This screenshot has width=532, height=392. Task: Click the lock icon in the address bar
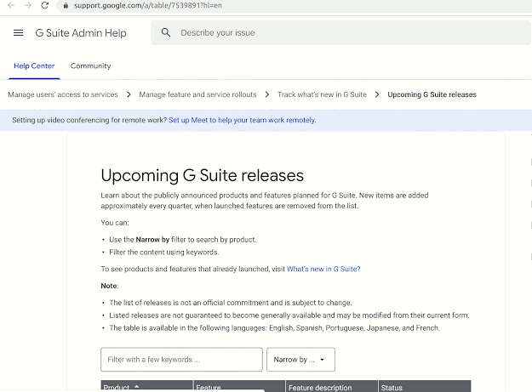tap(66, 5)
